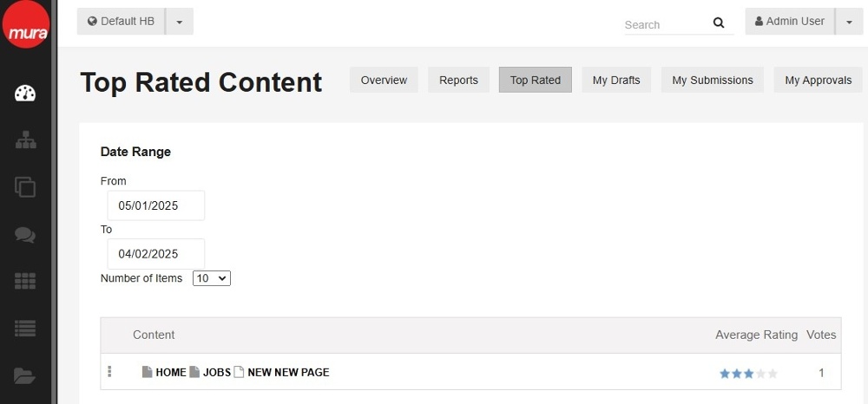
Task: Open the Default HB site selector
Action: pos(121,22)
